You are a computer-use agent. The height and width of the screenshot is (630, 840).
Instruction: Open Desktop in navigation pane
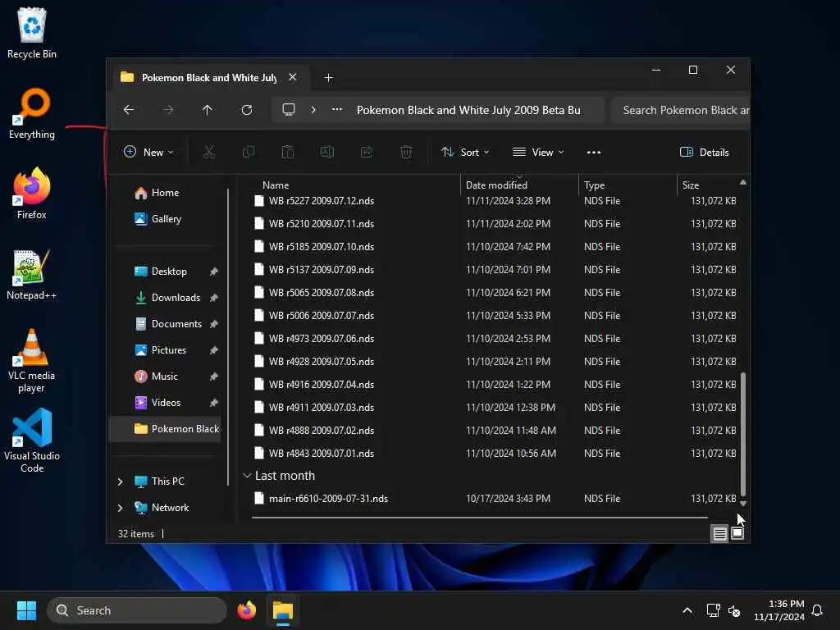pos(169,271)
